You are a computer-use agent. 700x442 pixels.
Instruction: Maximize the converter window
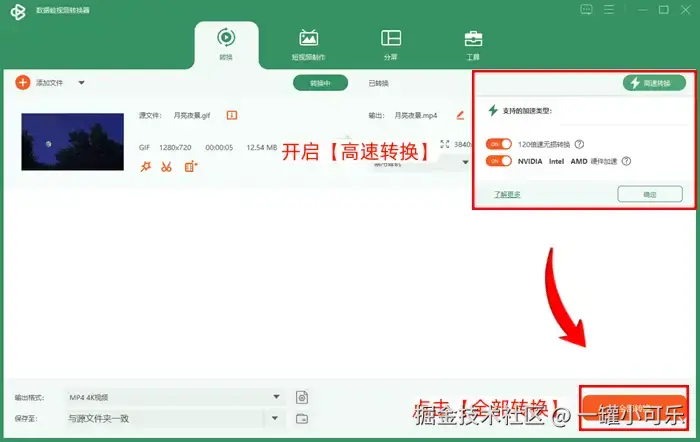click(x=663, y=9)
